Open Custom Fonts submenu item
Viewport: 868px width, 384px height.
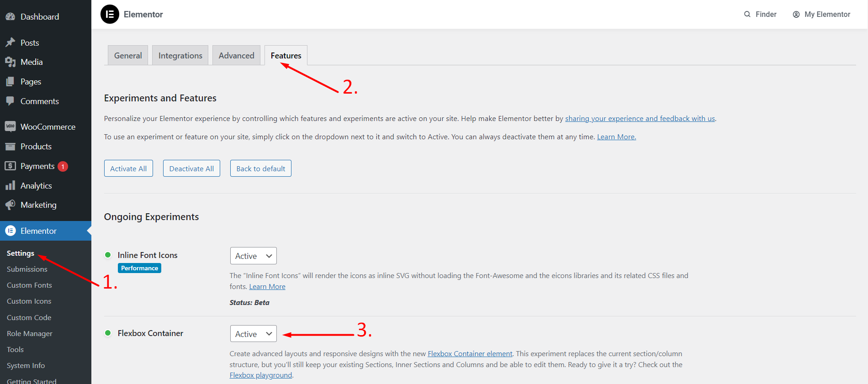[29, 285]
